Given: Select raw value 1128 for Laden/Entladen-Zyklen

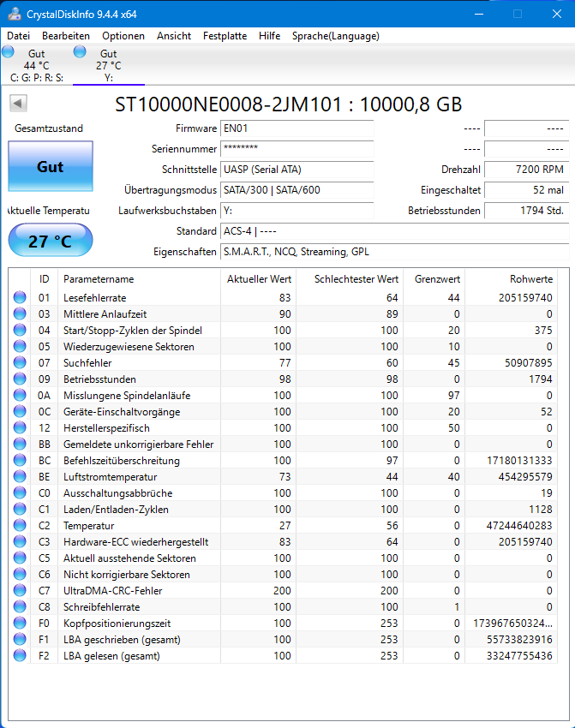Looking at the screenshot, I should click(x=541, y=510).
